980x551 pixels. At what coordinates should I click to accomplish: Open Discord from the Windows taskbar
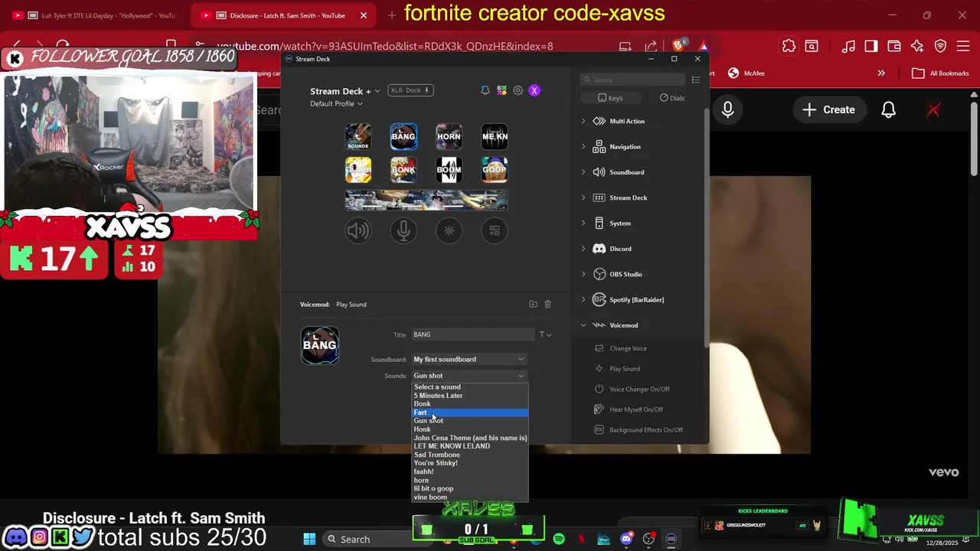pyautogui.click(x=626, y=539)
